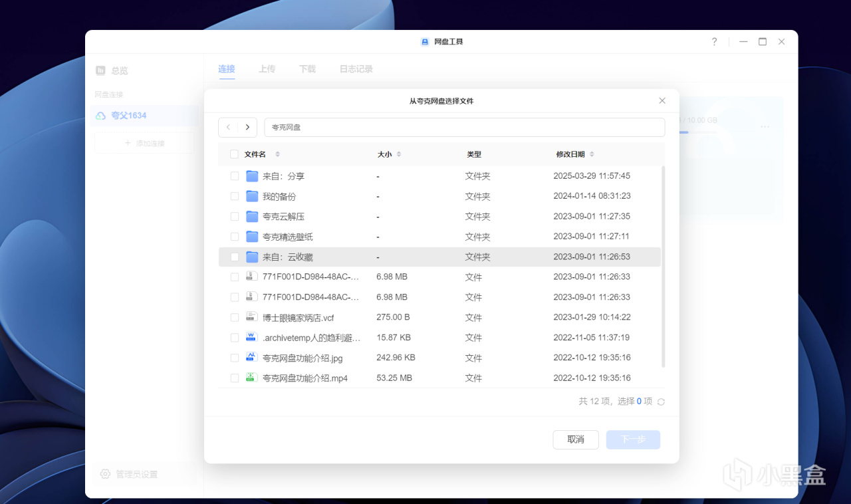Go forward with the right arrow button
The image size is (851, 504).
pos(247,127)
